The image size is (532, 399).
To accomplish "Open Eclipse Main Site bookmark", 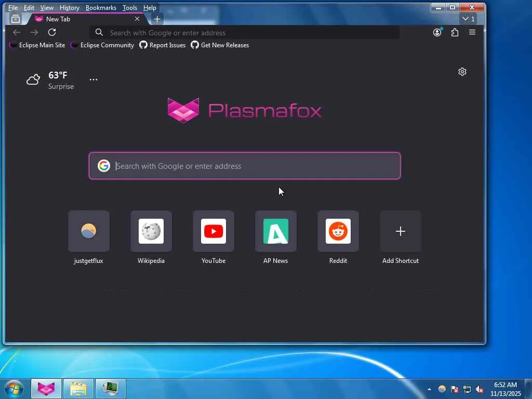I will coord(37,45).
